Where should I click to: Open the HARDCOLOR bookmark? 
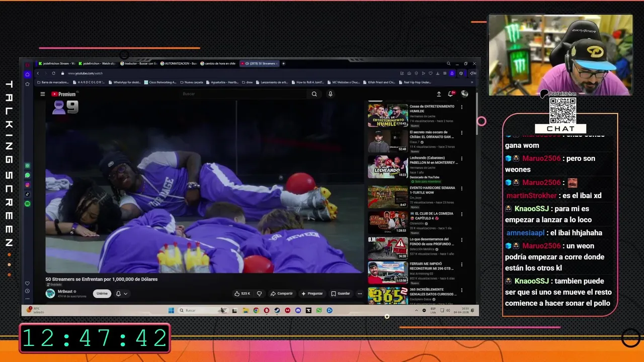click(x=89, y=82)
